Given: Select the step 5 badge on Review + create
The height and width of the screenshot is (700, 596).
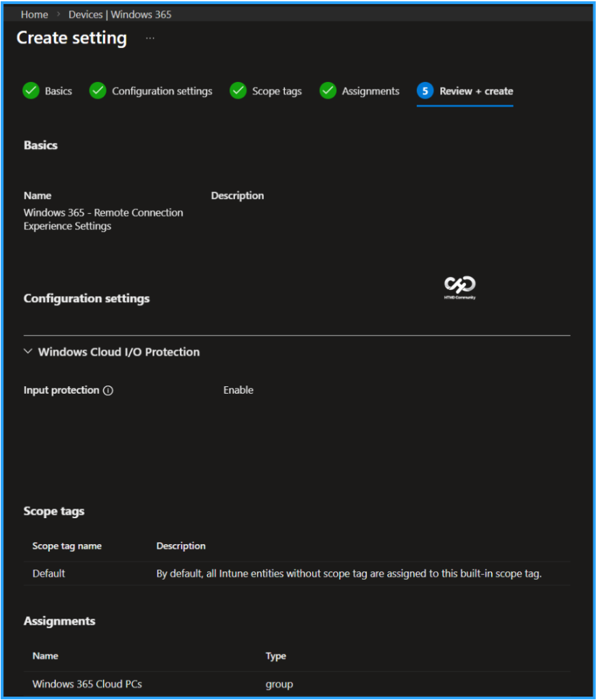Looking at the screenshot, I should pyautogui.click(x=426, y=90).
